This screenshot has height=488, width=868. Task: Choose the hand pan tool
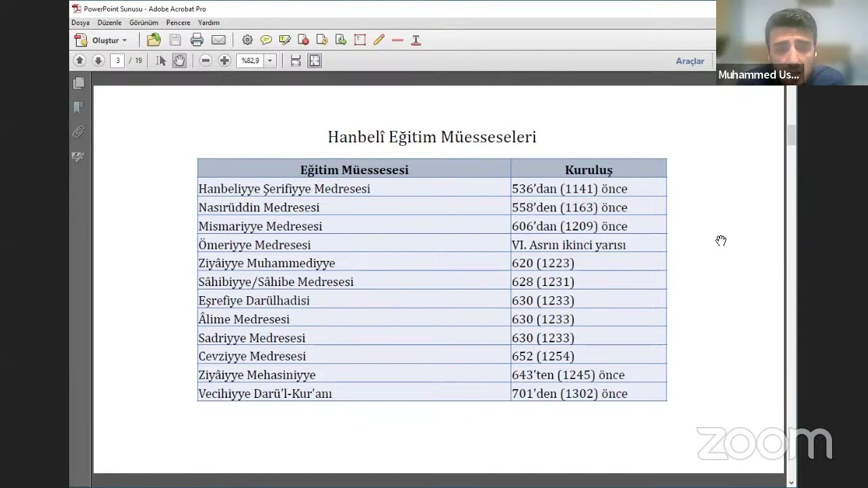(179, 61)
